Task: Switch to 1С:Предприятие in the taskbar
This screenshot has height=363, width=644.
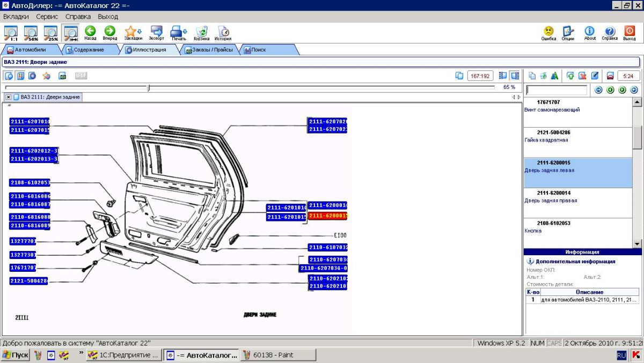Action: pos(123,355)
